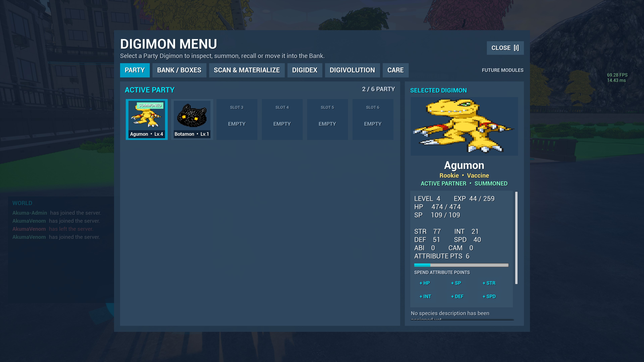
Task: Click the 'SP 109 / 109' stat line
Action: 437,215
